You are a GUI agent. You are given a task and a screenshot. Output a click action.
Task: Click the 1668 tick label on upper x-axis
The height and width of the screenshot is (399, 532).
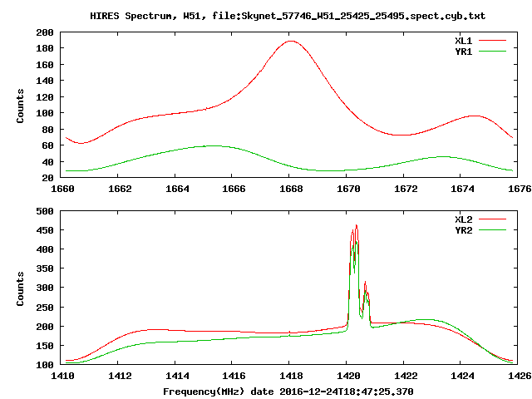tap(291, 189)
